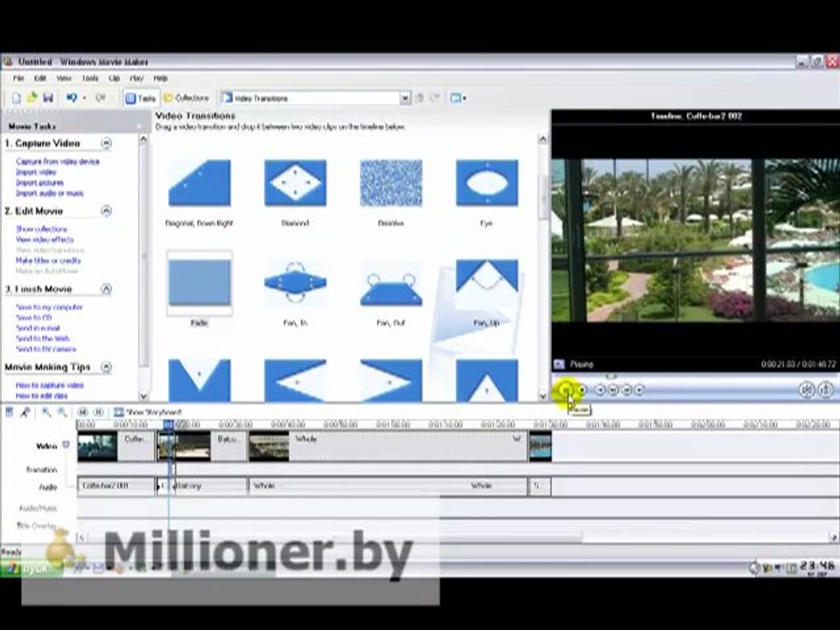Open the Set Audio Levels tool
Screen dimensions: 840x630
point(9,412)
